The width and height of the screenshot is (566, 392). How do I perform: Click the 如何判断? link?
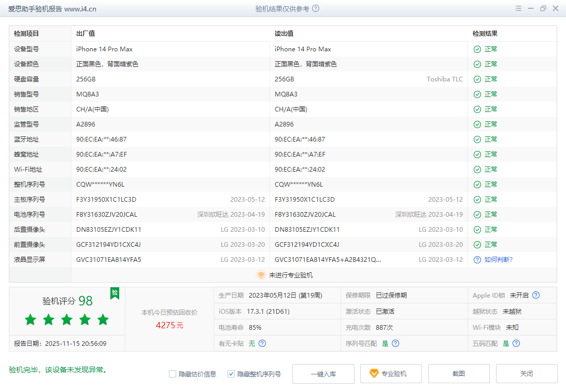[x=498, y=260]
